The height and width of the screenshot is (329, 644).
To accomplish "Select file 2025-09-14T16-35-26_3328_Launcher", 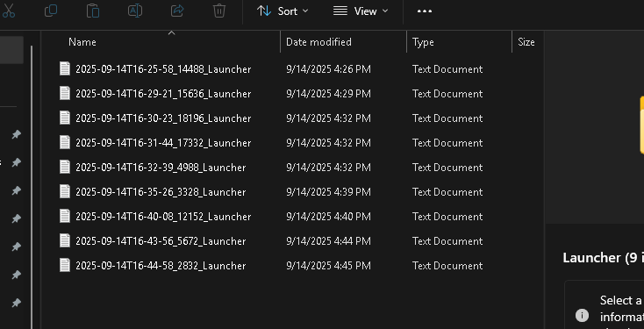I will point(161,192).
